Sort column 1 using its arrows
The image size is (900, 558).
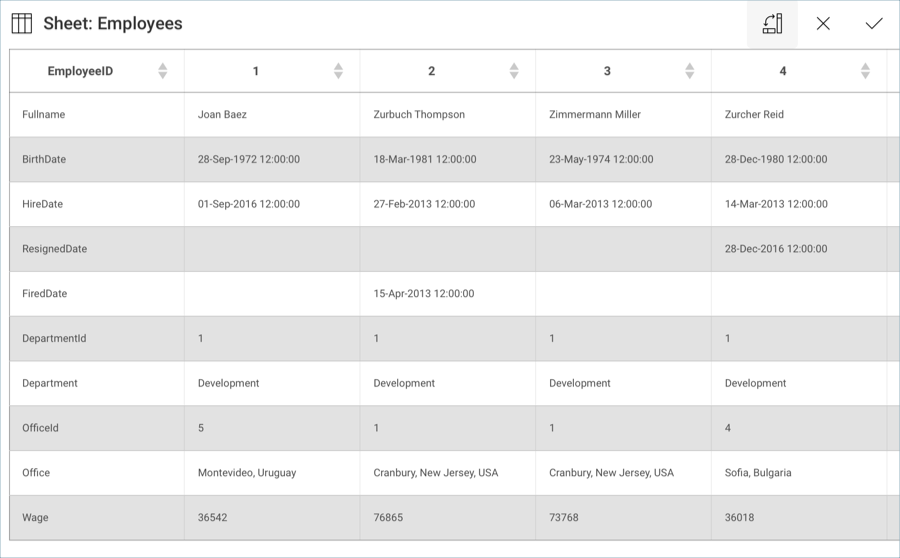point(338,71)
